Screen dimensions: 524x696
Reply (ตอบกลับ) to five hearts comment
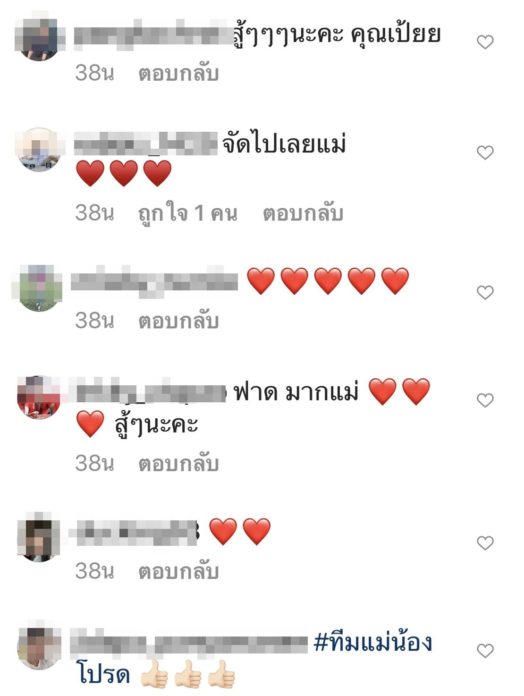click(178, 320)
